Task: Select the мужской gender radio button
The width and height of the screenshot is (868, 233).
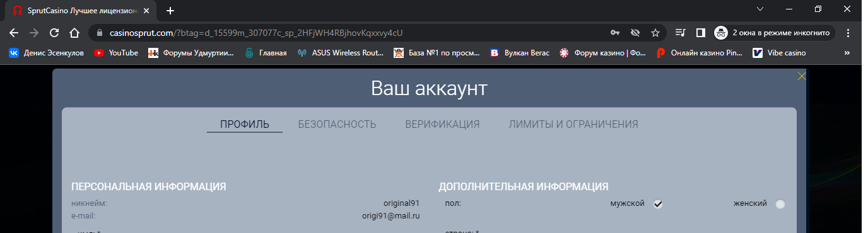Action: [x=658, y=204]
